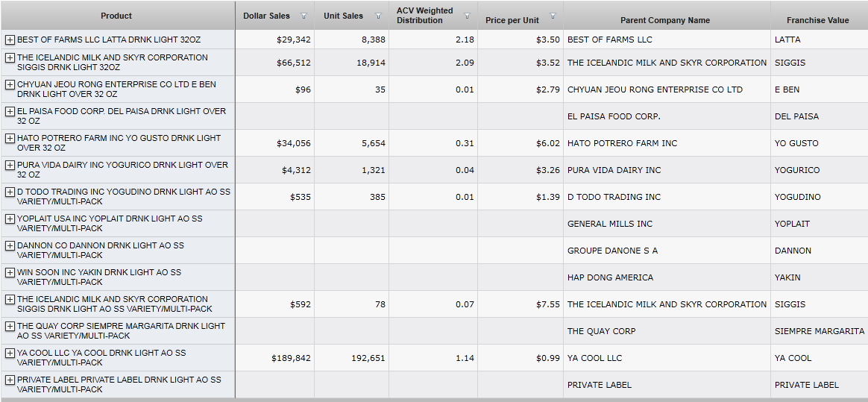Click the Franchise Value column header

point(817,20)
